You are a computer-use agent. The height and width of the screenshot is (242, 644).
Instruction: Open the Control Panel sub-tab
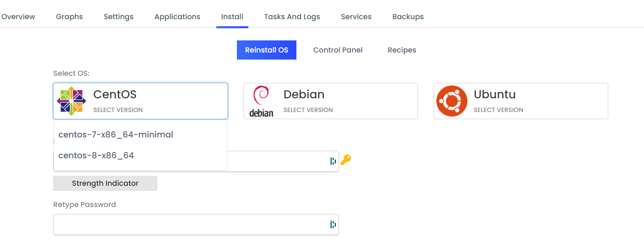pyautogui.click(x=338, y=50)
